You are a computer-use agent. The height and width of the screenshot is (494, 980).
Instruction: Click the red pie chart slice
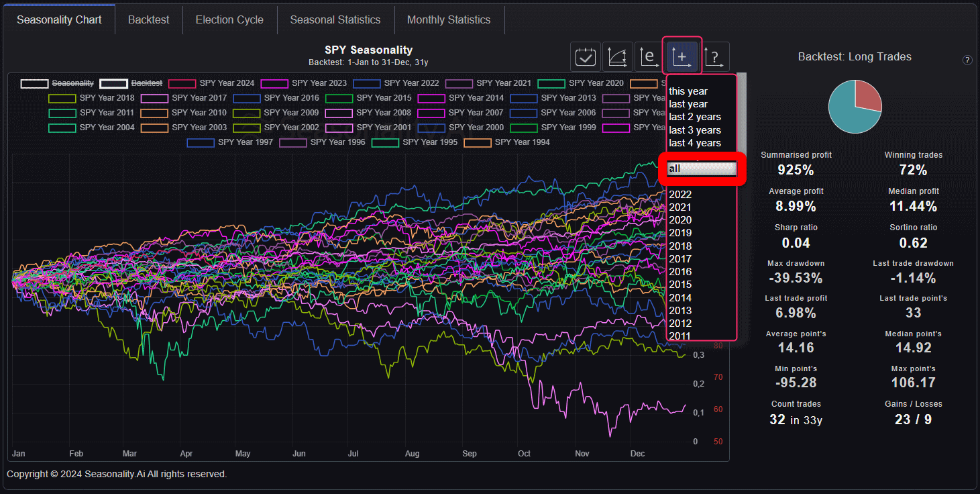tap(867, 96)
